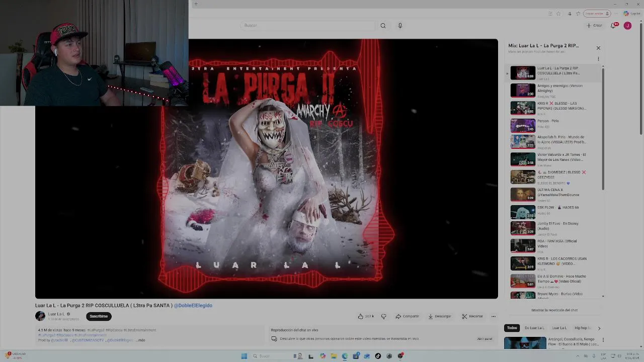This screenshot has height=362, width=644.
Task: Click the Descargar download button
Action: pos(440,316)
